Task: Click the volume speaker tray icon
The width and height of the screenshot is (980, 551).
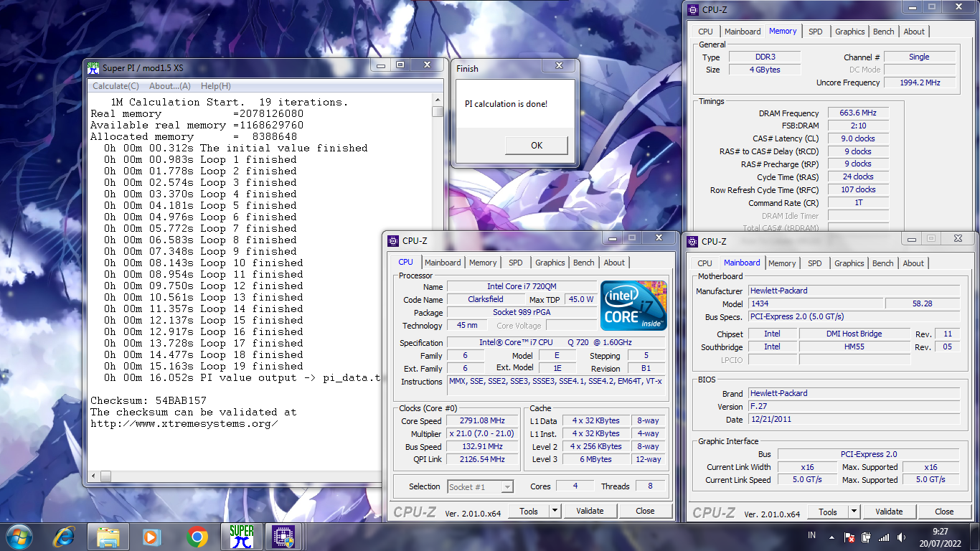Action: 902,537
